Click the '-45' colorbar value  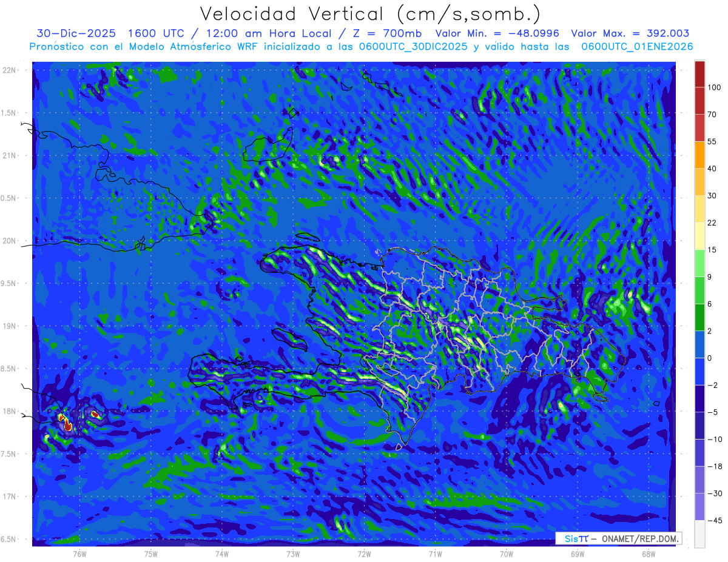pyautogui.click(x=715, y=521)
